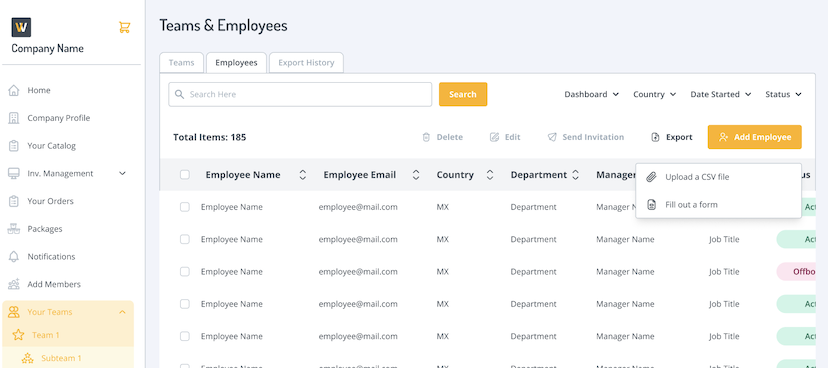
Task: Click the search magnifier icon
Action: tap(180, 95)
